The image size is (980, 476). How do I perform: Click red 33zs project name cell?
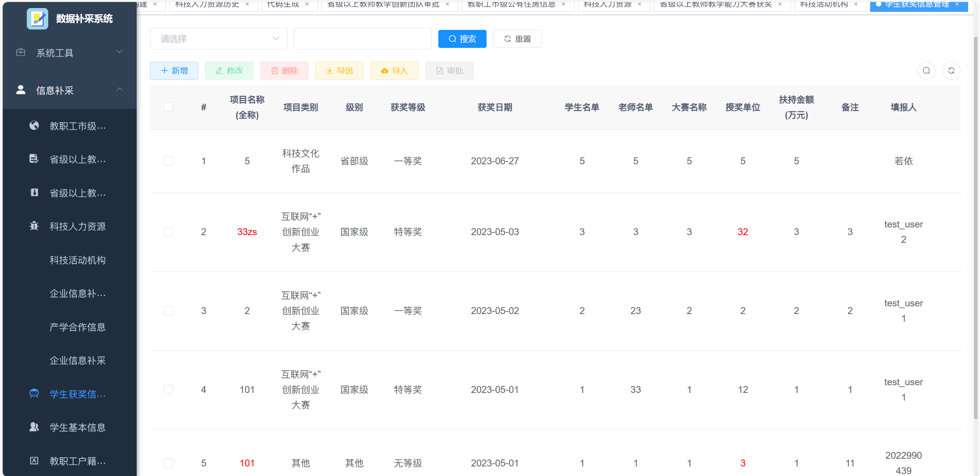(x=247, y=232)
